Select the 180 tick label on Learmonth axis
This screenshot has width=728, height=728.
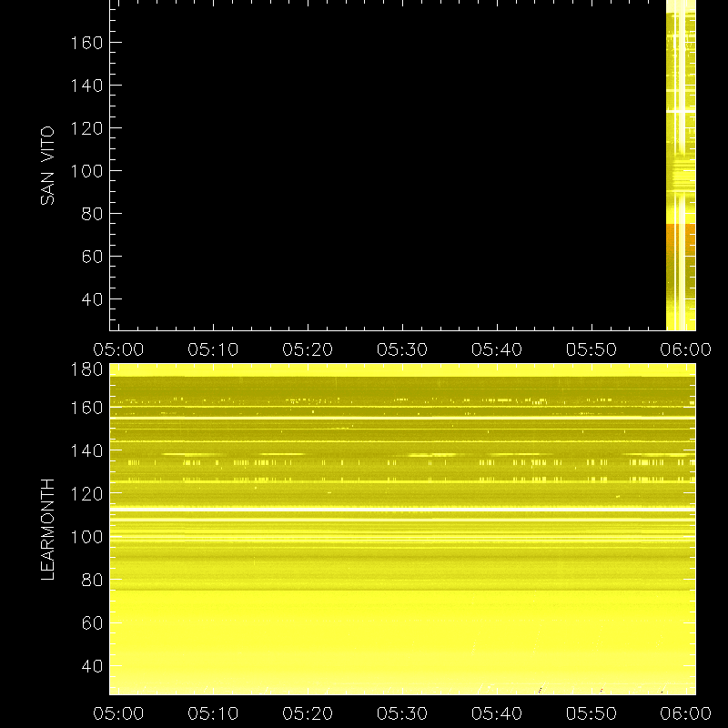coord(86,369)
